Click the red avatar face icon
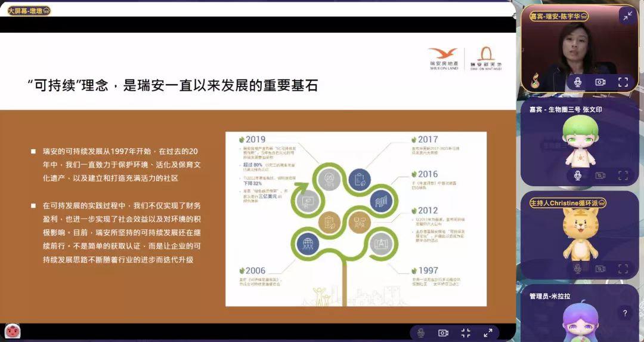 [13, 331]
